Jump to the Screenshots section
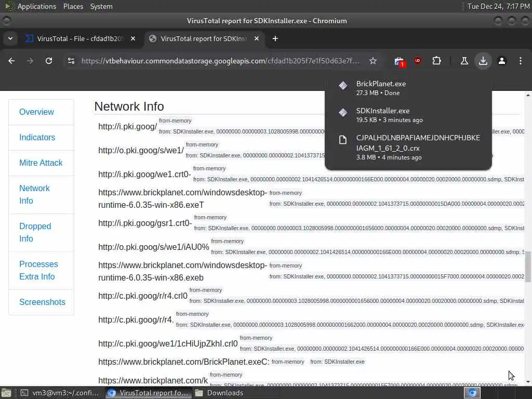Screen dimensions: 532x399 coord(42,302)
